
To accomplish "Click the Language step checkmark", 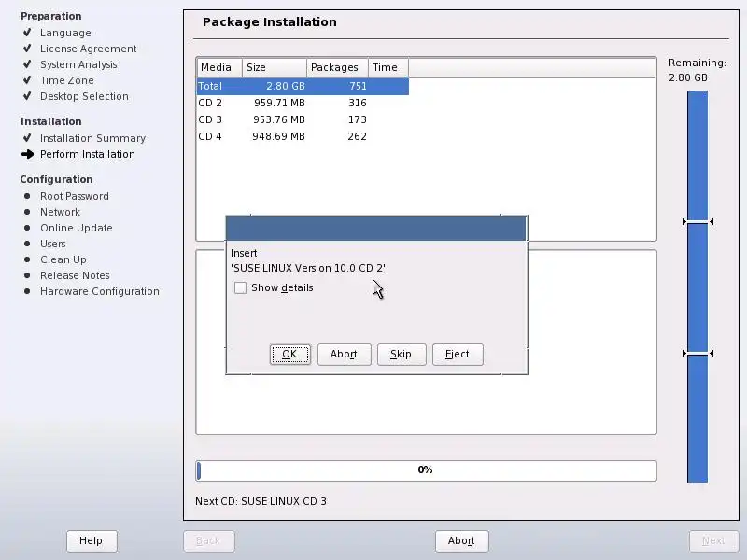I will 27,33.
